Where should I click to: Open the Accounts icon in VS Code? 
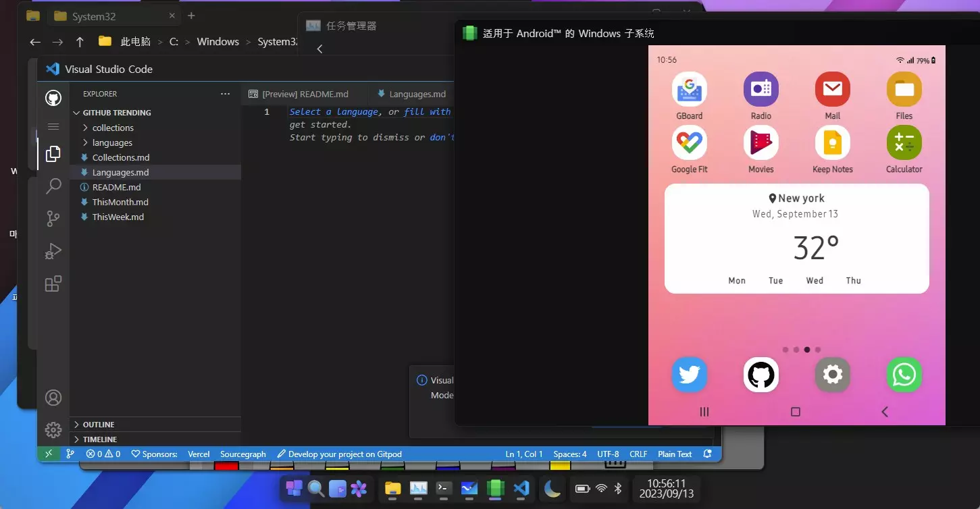coord(53,398)
